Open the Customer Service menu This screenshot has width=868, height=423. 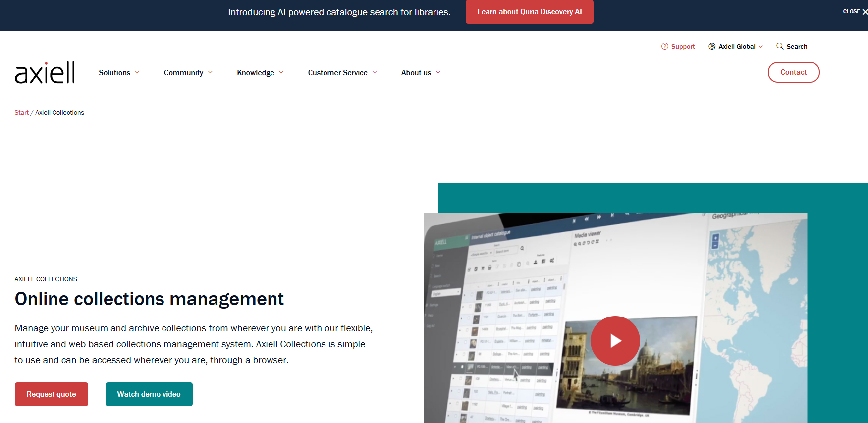coord(337,73)
